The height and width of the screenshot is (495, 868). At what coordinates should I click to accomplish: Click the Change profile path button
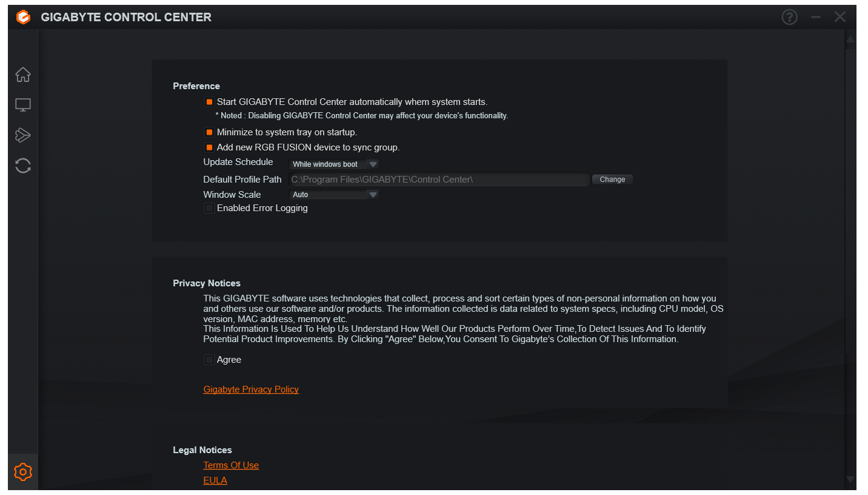click(612, 180)
